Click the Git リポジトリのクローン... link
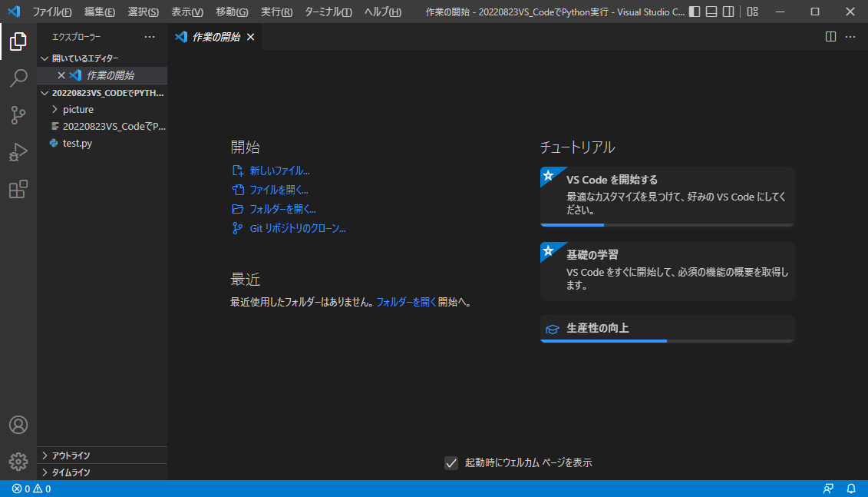The image size is (868, 497). [297, 228]
